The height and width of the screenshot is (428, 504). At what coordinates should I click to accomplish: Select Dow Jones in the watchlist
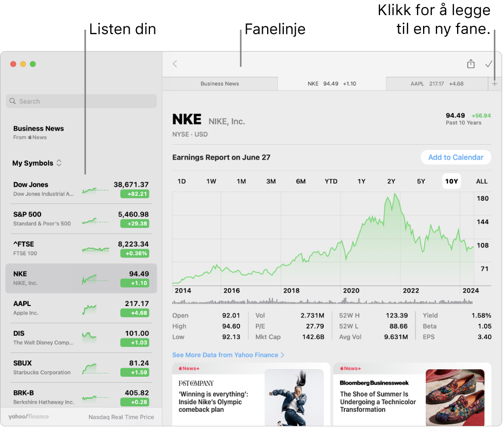pos(81,189)
